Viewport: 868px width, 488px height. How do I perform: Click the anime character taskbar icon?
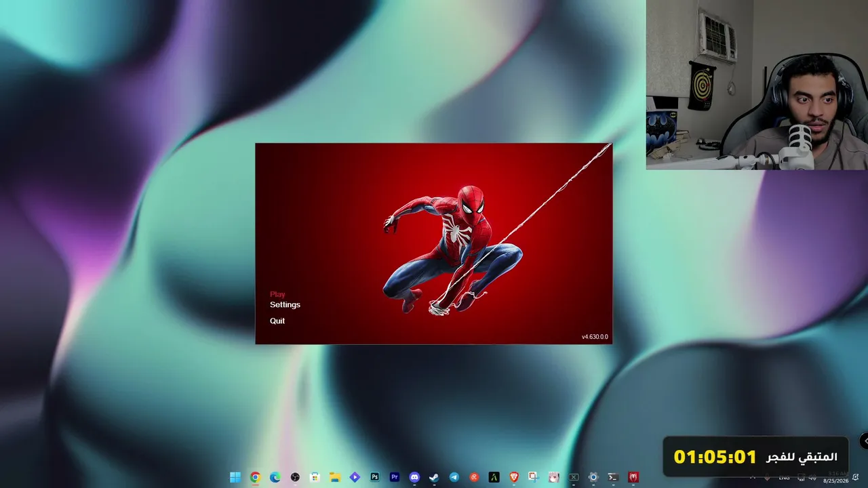point(554,477)
